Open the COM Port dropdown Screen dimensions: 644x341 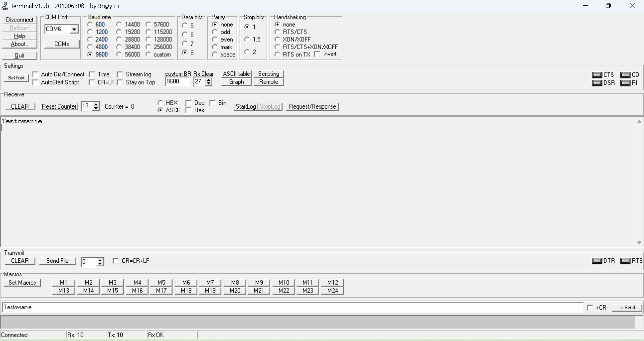74,29
